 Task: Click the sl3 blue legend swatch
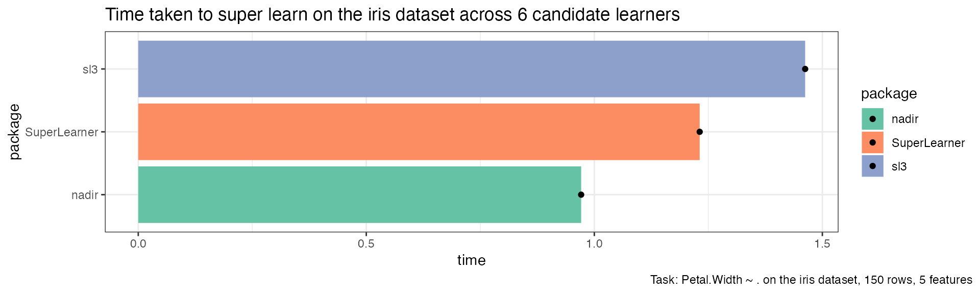872,166
